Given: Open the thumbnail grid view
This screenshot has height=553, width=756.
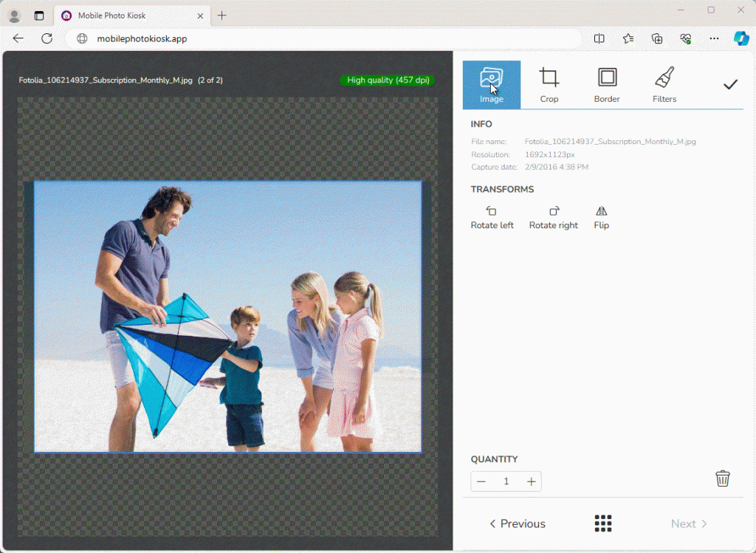Looking at the screenshot, I should pyautogui.click(x=603, y=523).
